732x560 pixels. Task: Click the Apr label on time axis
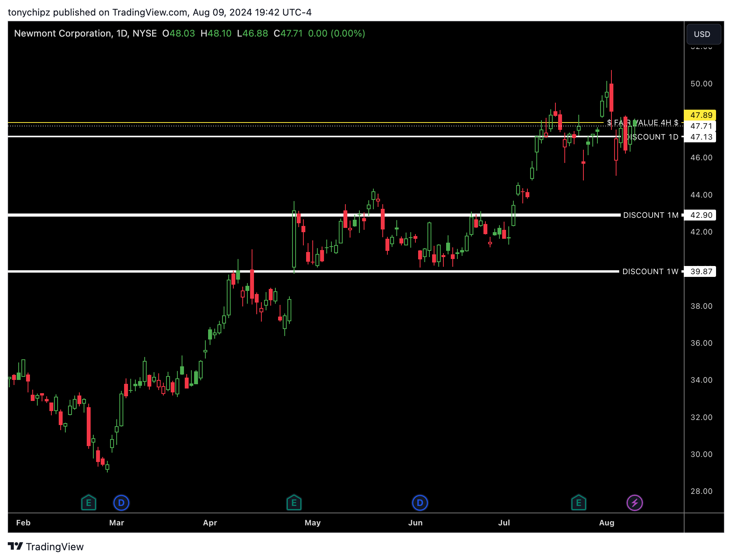210,523
